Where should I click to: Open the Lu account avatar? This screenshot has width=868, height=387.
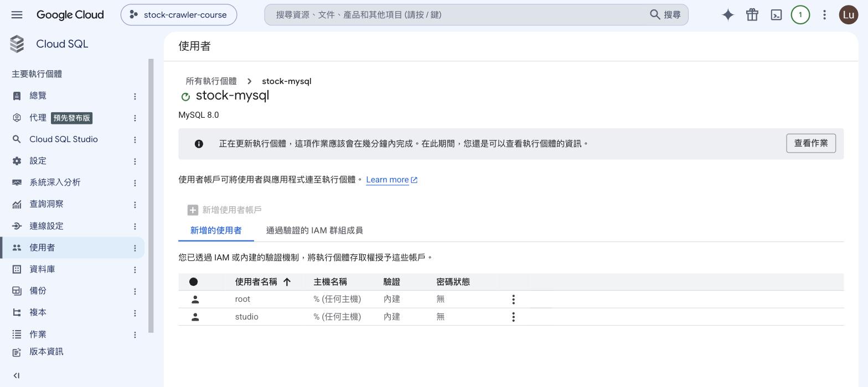point(849,15)
